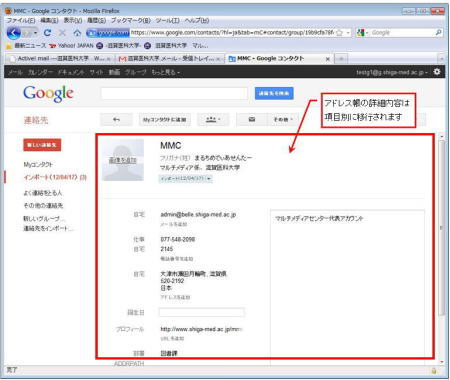Open the その他 dropdown button
The width and height of the screenshot is (450, 380).
[x=283, y=119]
